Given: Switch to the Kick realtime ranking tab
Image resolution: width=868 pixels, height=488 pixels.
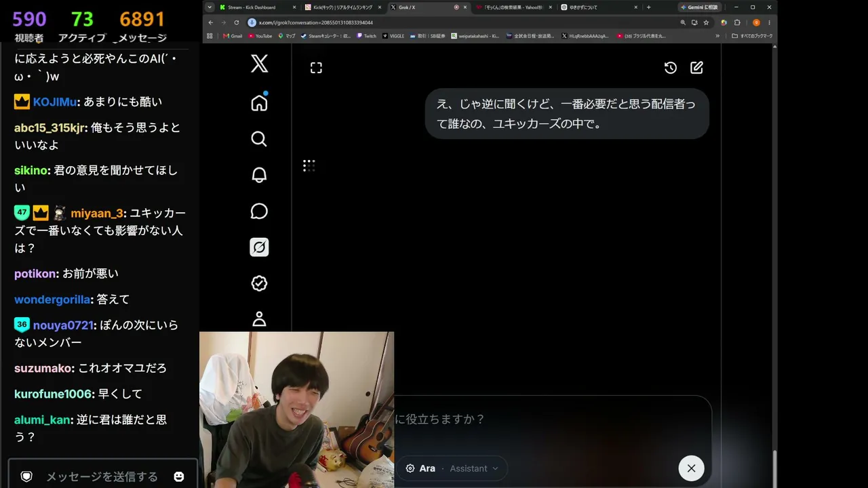Looking at the screenshot, I should coord(344,7).
